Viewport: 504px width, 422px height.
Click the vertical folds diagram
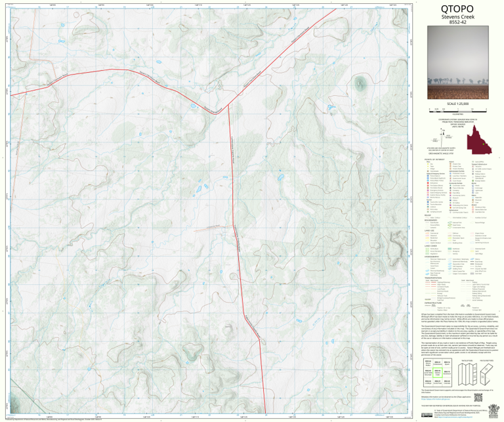tap(467, 374)
